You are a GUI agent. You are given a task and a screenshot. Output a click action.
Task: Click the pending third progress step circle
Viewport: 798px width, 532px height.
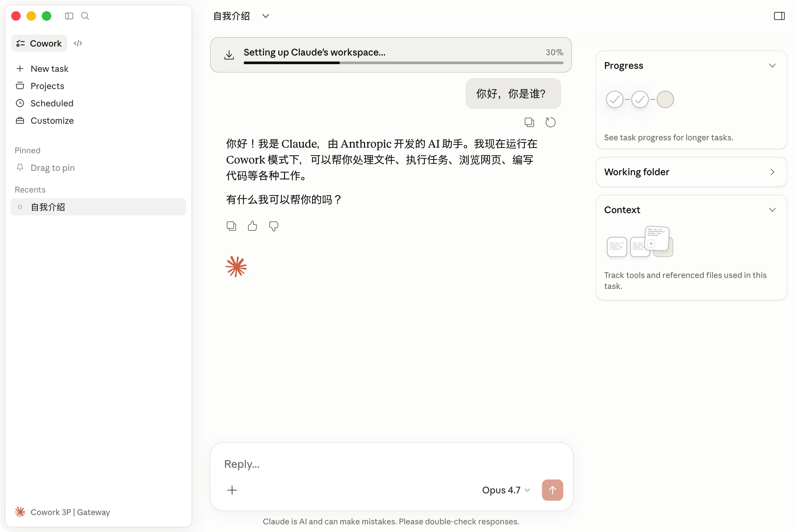point(665,99)
